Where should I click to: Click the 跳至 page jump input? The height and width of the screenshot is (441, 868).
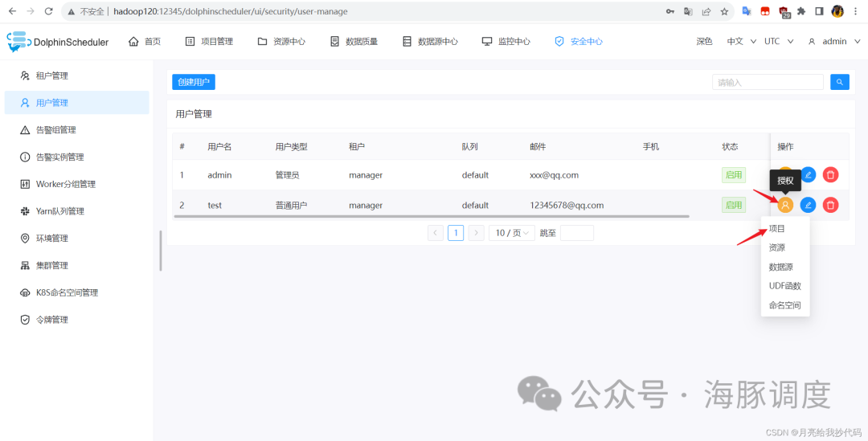(577, 233)
